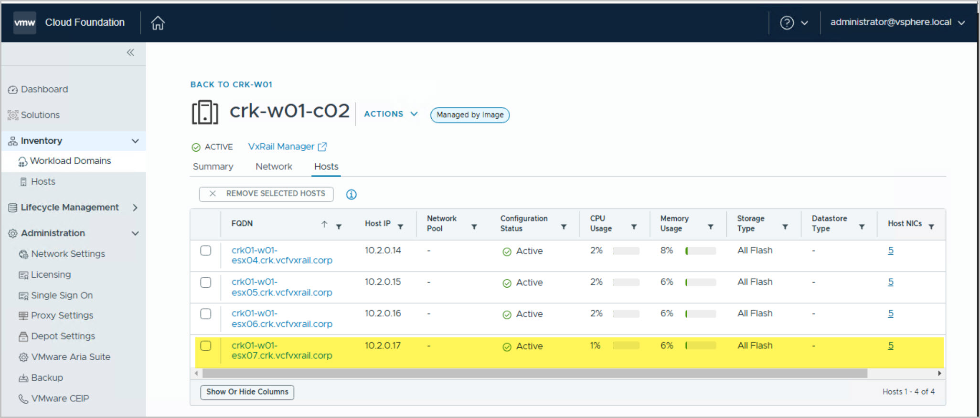980x418 pixels.
Task: Click the info icon beside Remove Selected Hosts
Action: click(x=351, y=194)
